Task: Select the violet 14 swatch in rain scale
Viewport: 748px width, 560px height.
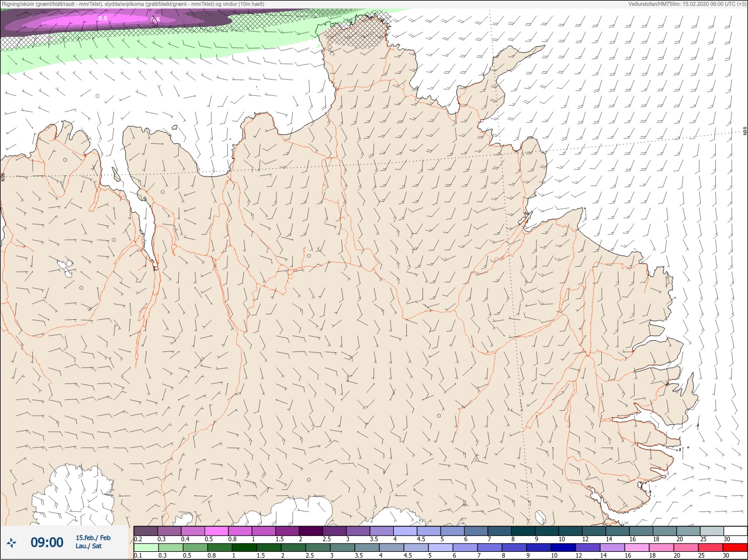Action: [x=612, y=548]
